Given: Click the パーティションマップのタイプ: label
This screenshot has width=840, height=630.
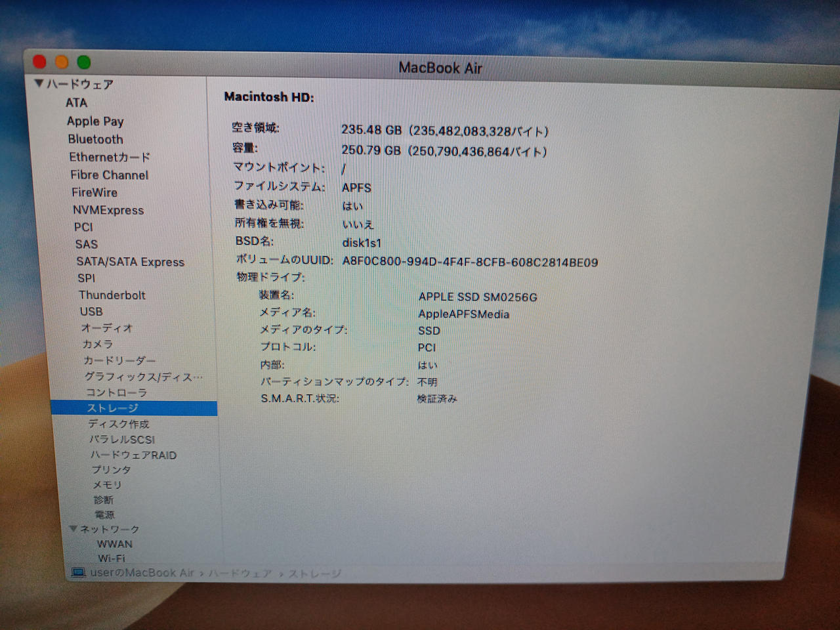Looking at the screenshot, I should (x=335, y=381).
